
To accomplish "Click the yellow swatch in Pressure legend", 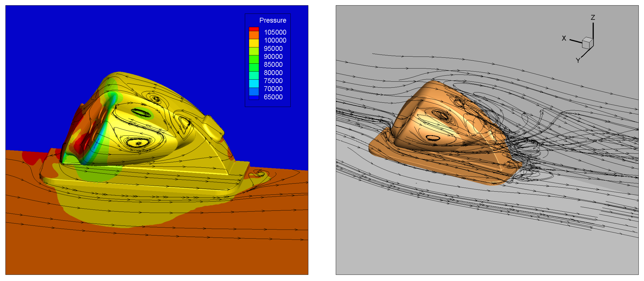I will pyautogui.click(x=254, y=43).
